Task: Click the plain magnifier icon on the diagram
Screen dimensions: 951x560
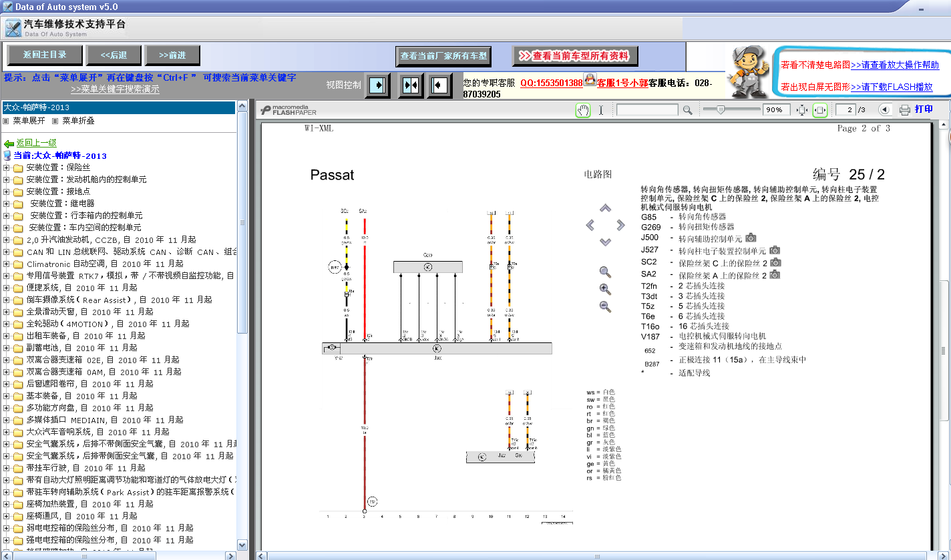Action: click(x=605, y=272)
